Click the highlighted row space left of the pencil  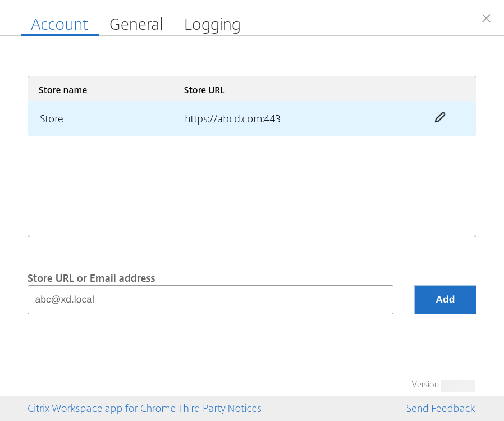click(359, 119)
